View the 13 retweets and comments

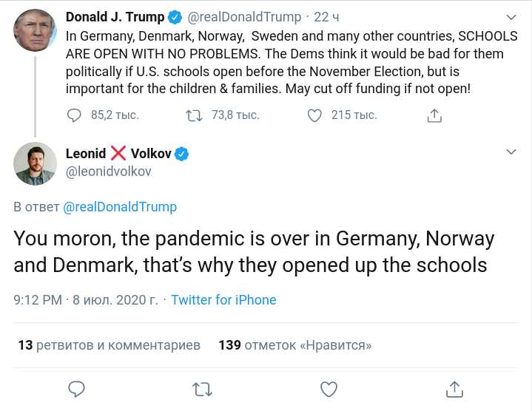coord(109,345)
